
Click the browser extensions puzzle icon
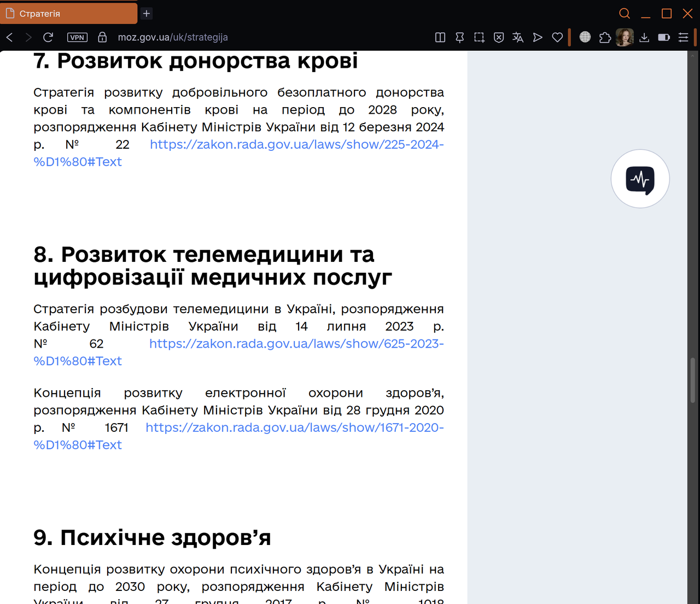tap(604, 37)
